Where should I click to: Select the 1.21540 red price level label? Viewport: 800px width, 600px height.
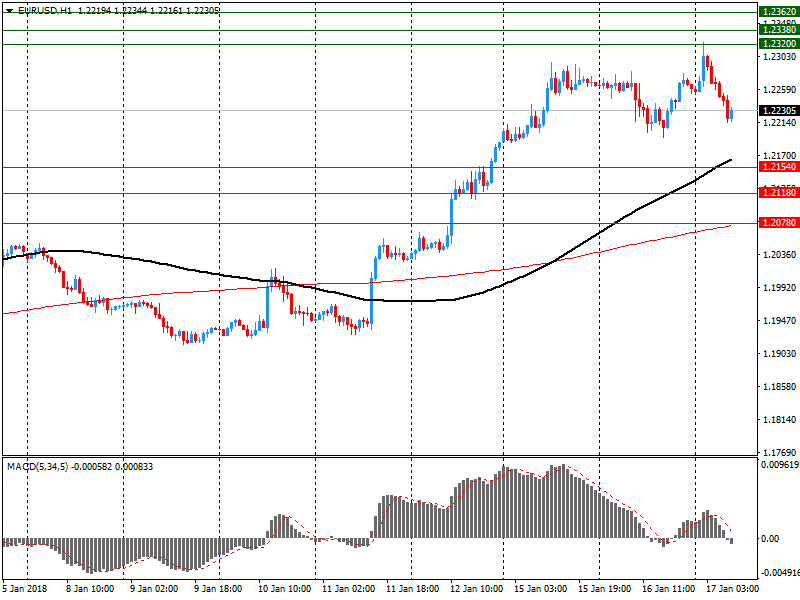pos(779,167)
